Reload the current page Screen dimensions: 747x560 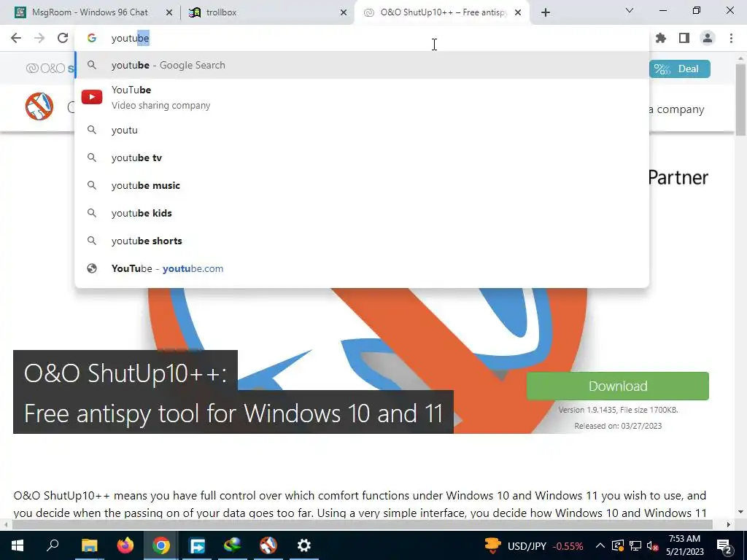(x=63, y=38)
